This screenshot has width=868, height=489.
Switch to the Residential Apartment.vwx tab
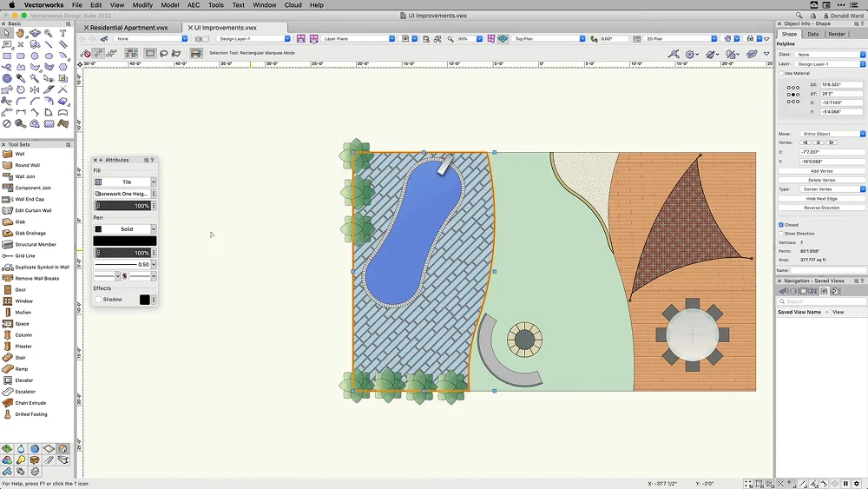point(129,28)
